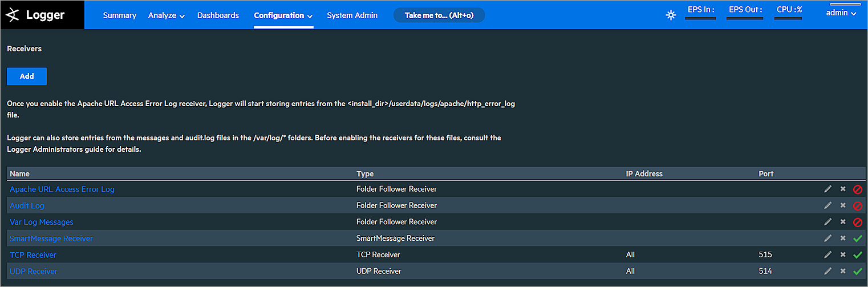Click the CPU usage meter bar

tap(788, 18)
